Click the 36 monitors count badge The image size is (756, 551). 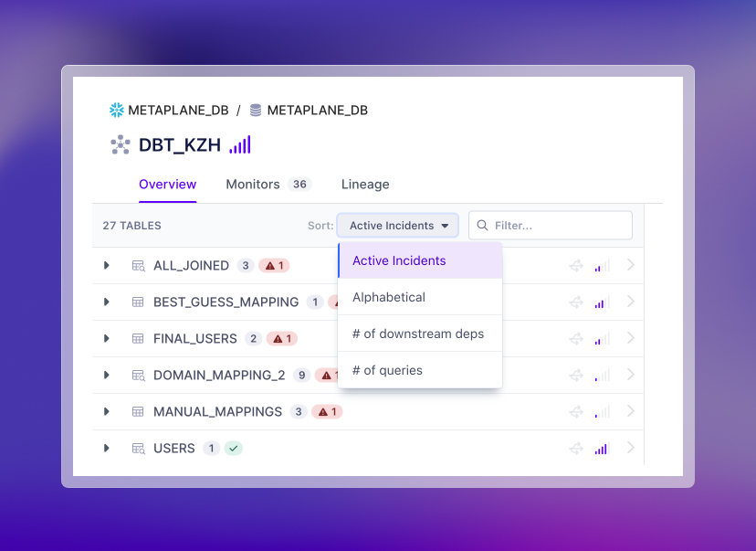pyautogui.click(x=299, y=185)
